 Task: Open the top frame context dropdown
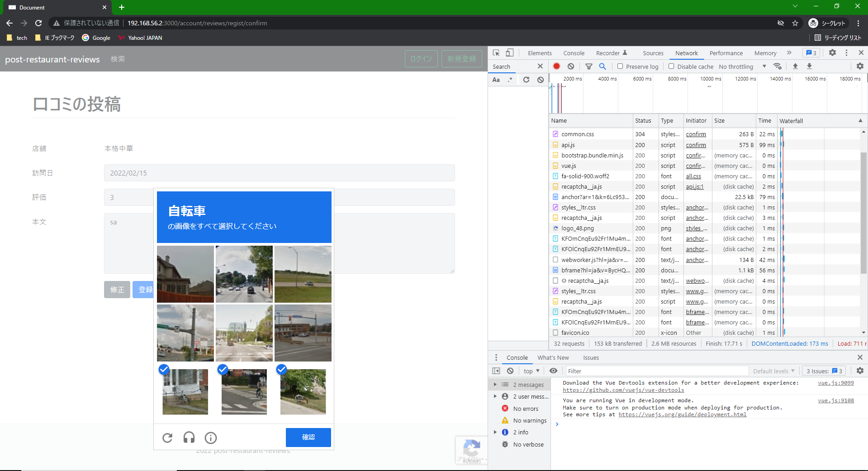point(531,371)
